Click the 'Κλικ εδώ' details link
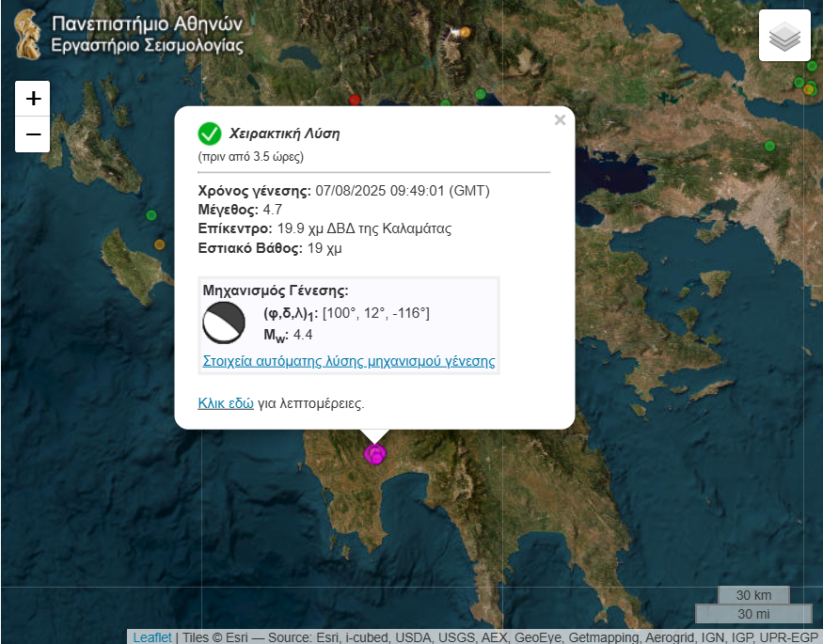 (225, 402)
